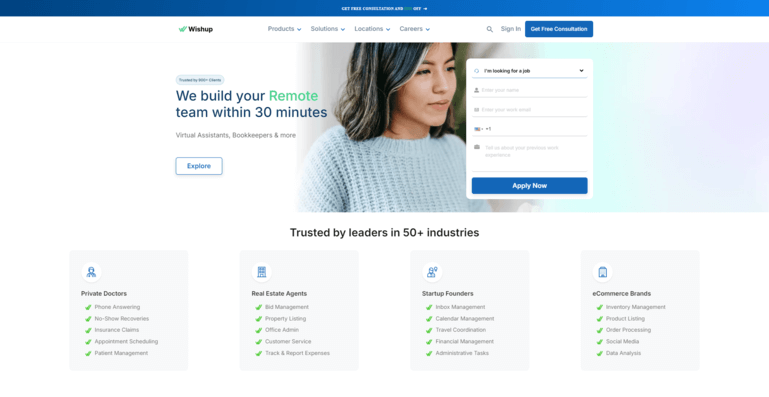The width and height of the screenshot is (769, 397).
Task: Click the Social Media item
Action: point(622,342)
